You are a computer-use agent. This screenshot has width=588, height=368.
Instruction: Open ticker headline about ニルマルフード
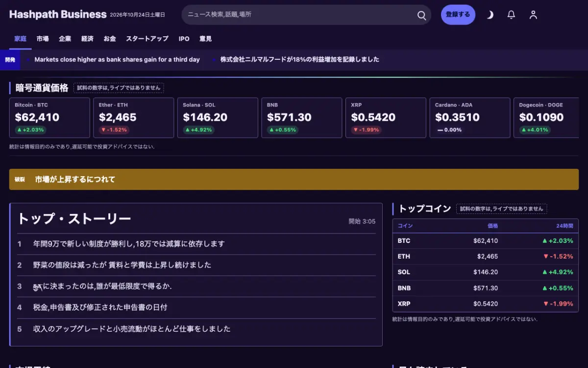pyautogui.click(x=300, y=59)
